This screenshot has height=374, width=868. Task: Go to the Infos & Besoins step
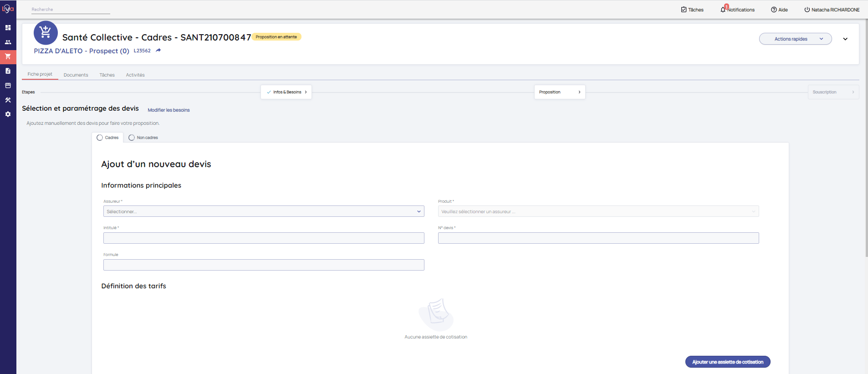click(x=286, y=92)
